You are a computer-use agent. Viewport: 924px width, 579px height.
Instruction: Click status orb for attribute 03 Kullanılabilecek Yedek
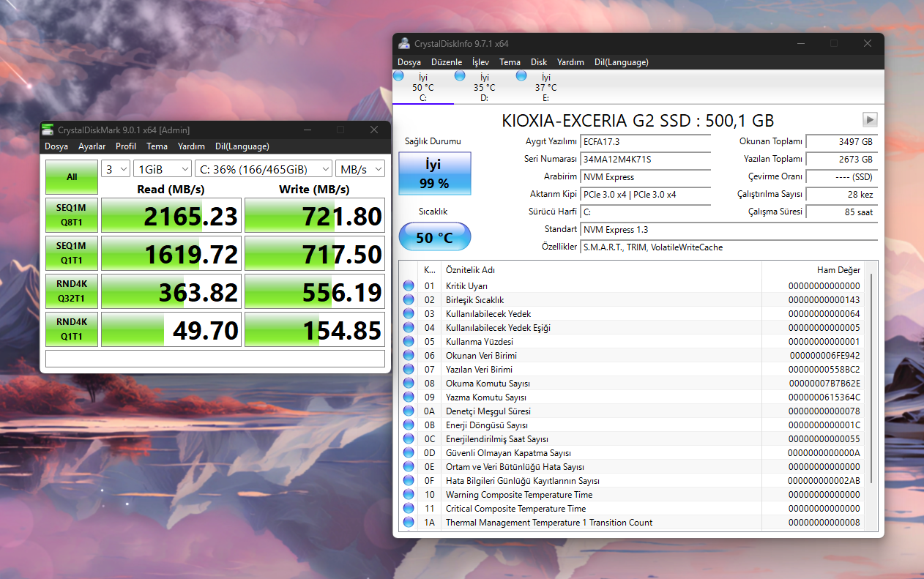[x=409, y=314]
